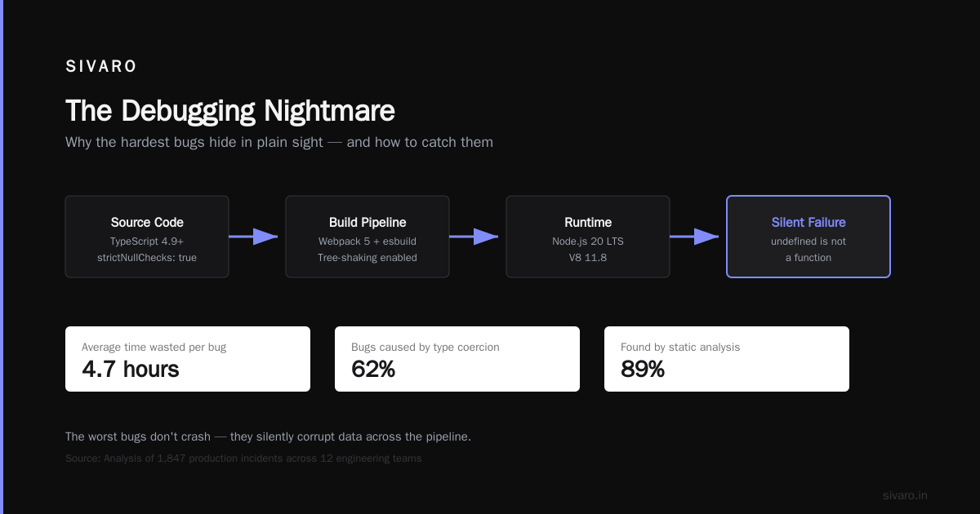Click the source citation line
980x514 pixels.
[243, 459]
